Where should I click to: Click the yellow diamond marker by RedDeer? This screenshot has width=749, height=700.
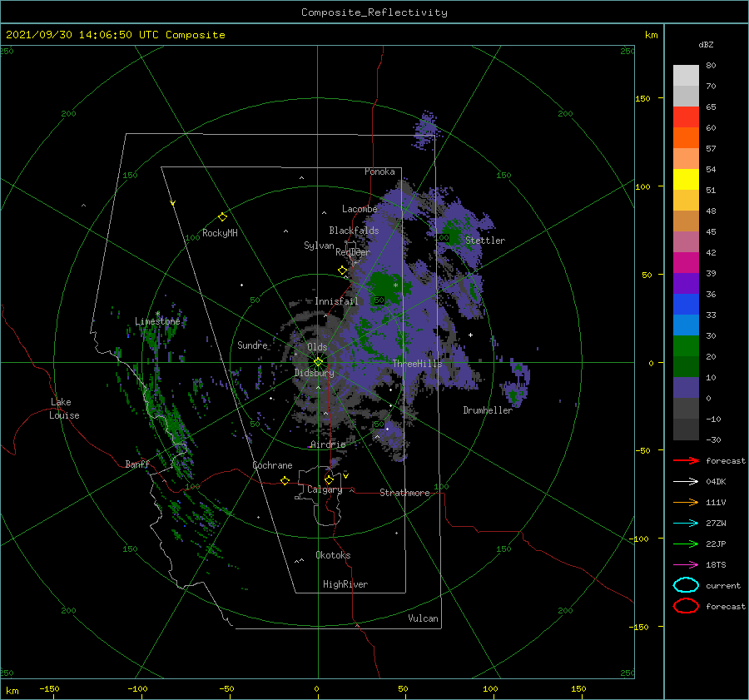(x=342, y=271)
